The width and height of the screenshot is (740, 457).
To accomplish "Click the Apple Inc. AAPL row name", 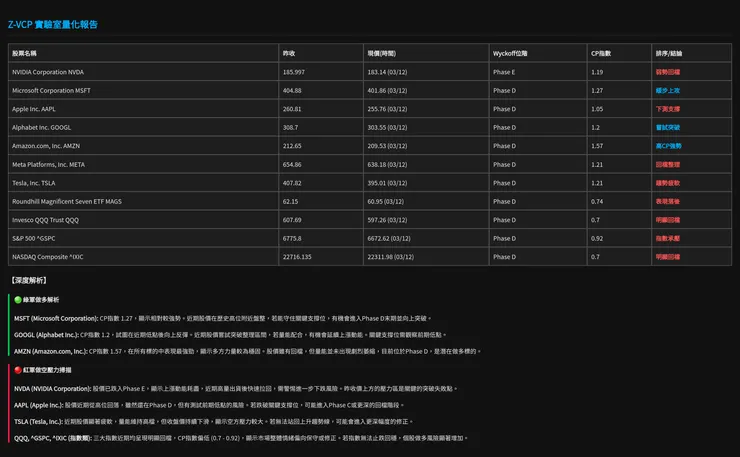I will [34, 109].
